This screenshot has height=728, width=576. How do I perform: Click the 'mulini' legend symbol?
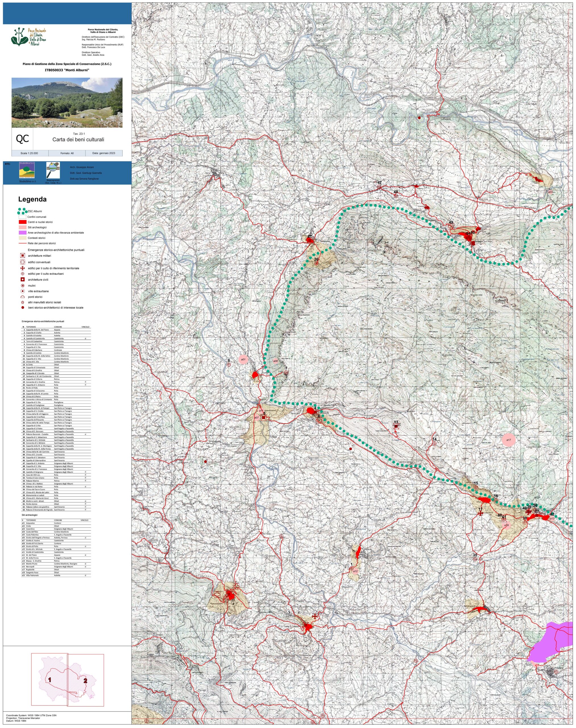(x=23, y=286)
